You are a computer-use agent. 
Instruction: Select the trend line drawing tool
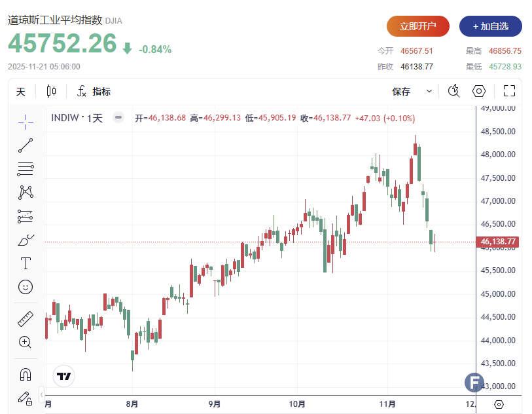26,145
